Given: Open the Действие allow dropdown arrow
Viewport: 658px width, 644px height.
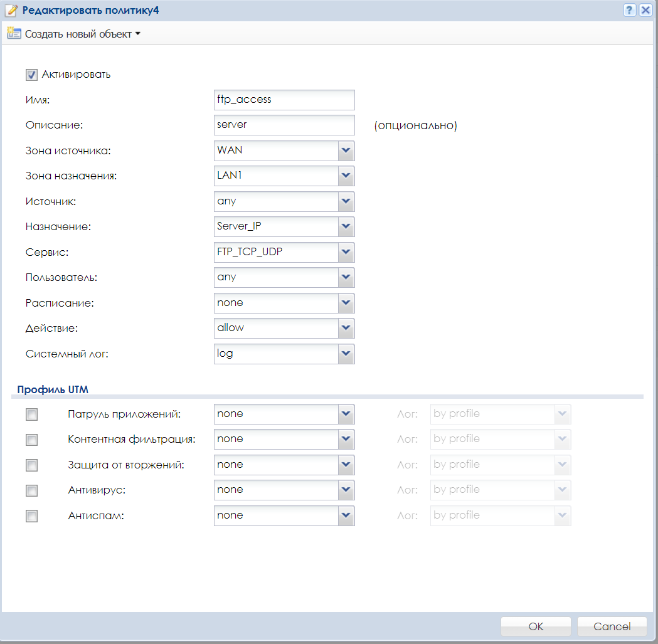Looking at the screenshot, I should 346,328.
